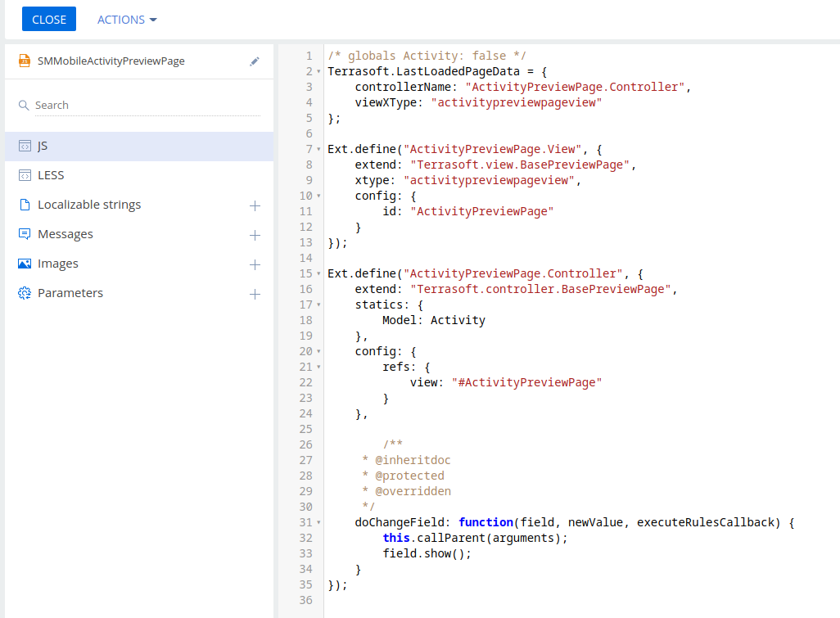
Task: Collapse refs fold at line 21
Action: 318,367
